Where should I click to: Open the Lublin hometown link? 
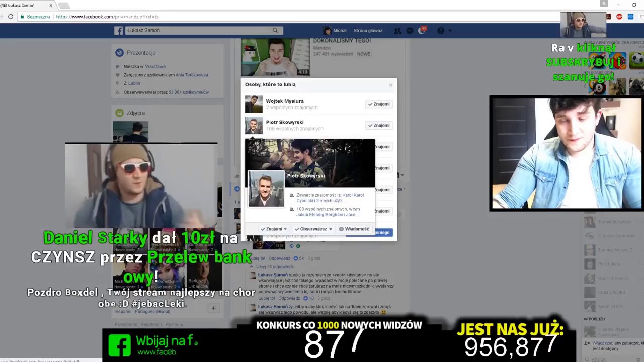(134, 83)
